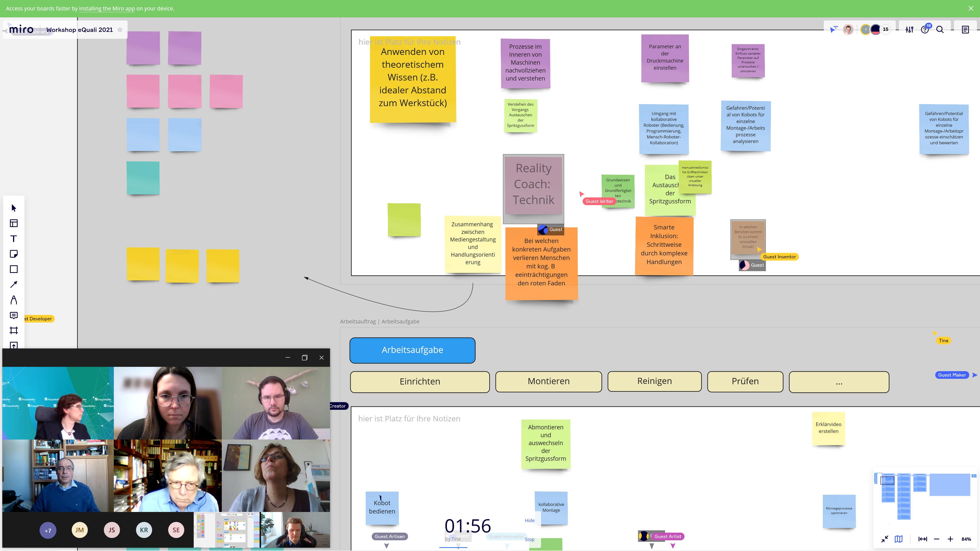
Task: Open the zoom level 84% menu
Action: coord(966,539)
